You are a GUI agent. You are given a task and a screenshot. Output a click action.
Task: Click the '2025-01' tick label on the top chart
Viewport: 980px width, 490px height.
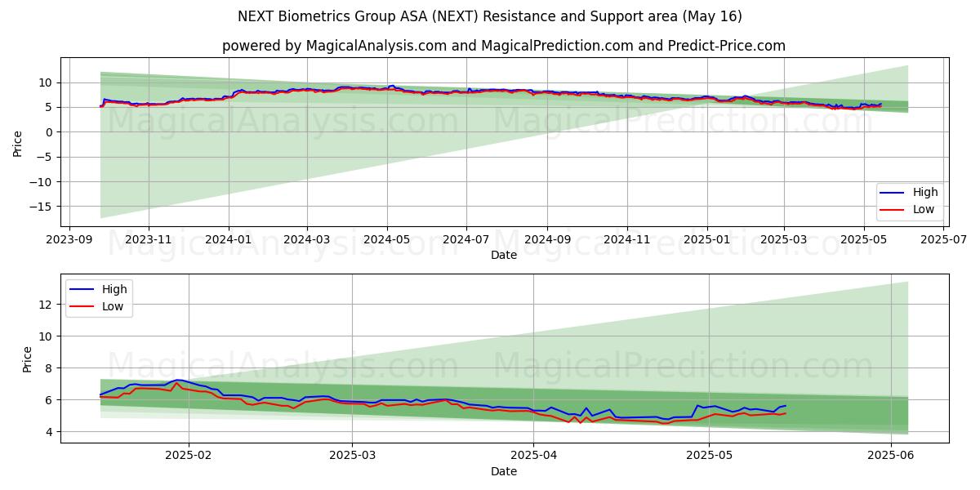pyautogui.click(x=706, y=240)
